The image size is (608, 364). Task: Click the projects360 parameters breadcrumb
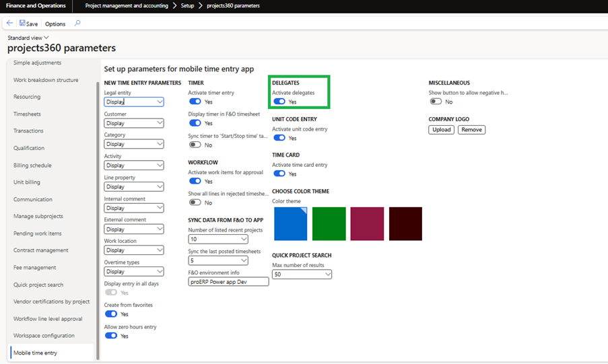pyautogui.click(x=233, y=6)
